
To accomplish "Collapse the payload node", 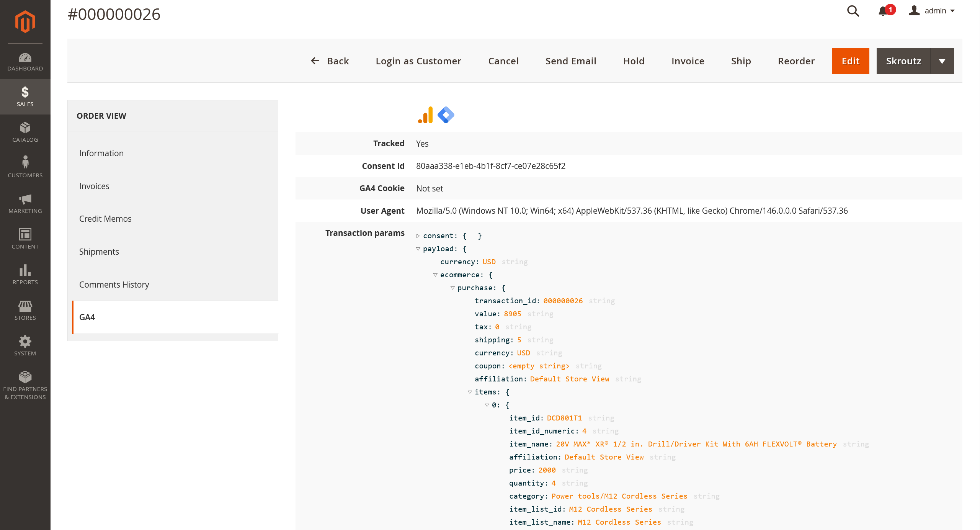I will 418,249.
